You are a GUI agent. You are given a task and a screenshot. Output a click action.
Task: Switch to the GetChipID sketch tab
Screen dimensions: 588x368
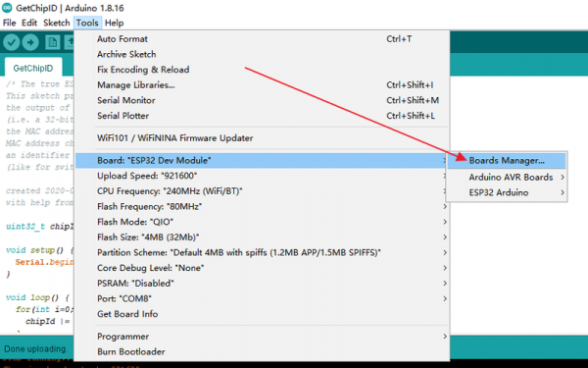[x=33, y=69]
